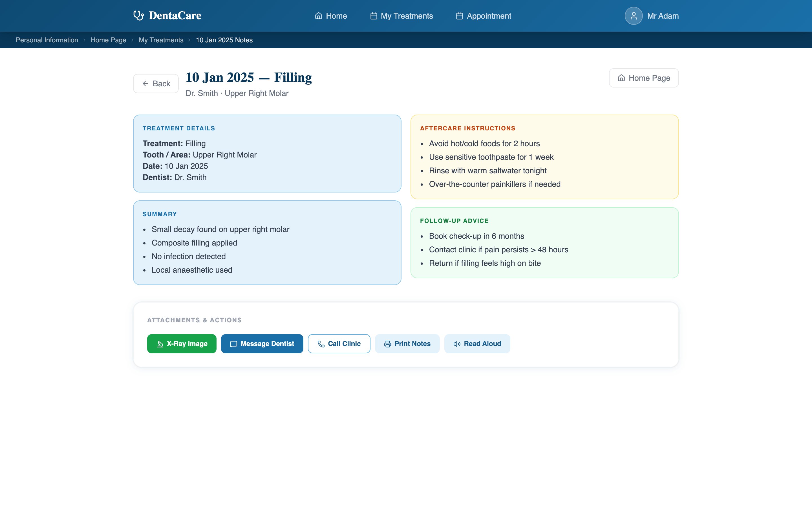Screen dimensions: 812x508
Task: Select 'Book check-up in 6 months' line
Action: tap(476, 236)
